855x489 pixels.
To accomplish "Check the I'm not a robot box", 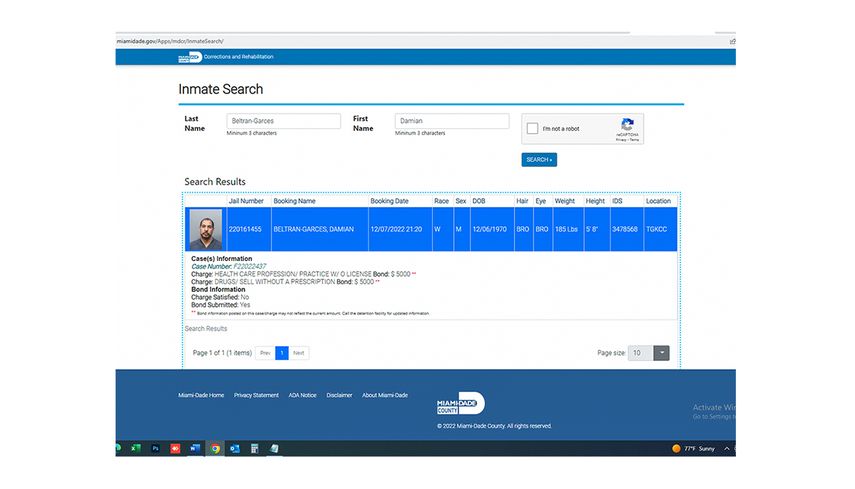I will point(532,129).
